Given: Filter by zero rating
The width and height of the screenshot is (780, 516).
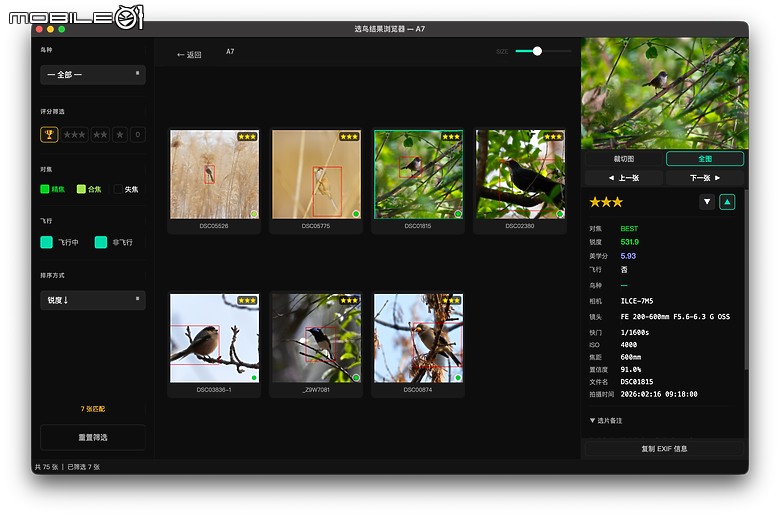Looking at the screenshot, I should (x=138, y=134).
